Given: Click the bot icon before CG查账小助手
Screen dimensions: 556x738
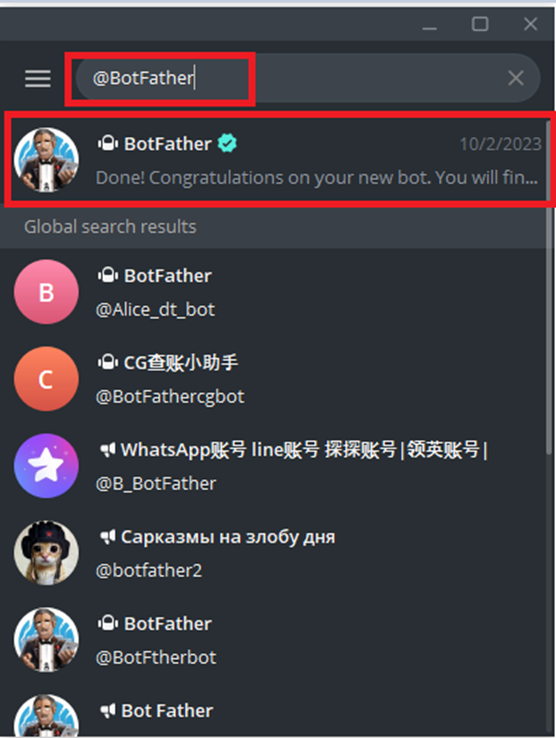Looking at the screenshot, I should click(108, 363).
